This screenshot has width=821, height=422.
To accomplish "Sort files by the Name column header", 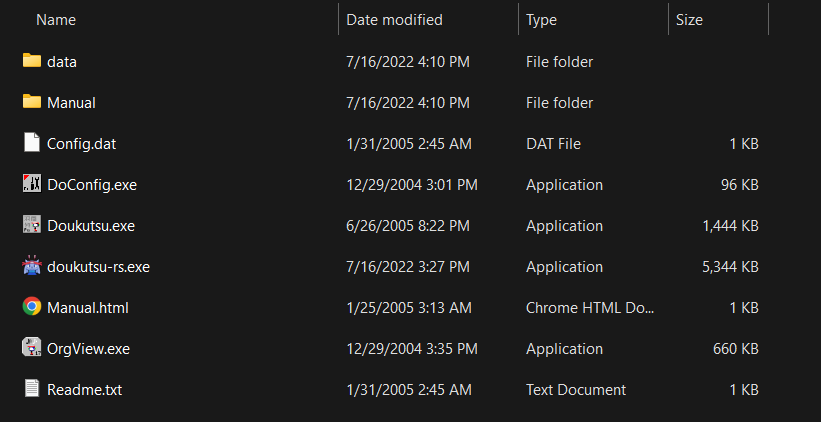I will pos(56,20).
